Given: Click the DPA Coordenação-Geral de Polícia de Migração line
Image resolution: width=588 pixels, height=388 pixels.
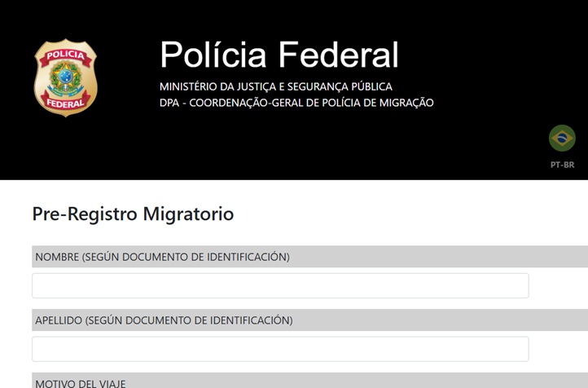Looking at the screenshot, I should pos(296,103).
